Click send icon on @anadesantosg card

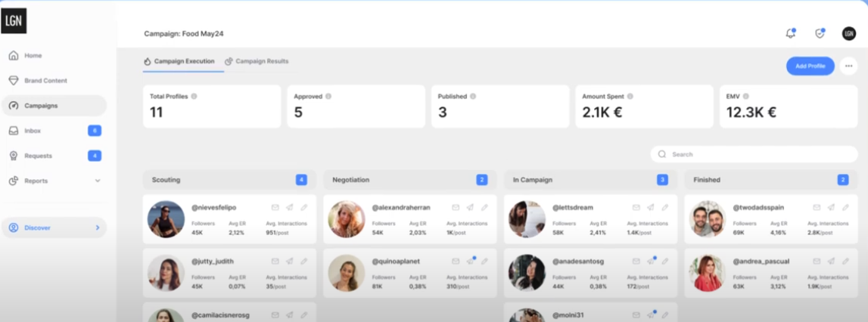[x=651, y=261]
